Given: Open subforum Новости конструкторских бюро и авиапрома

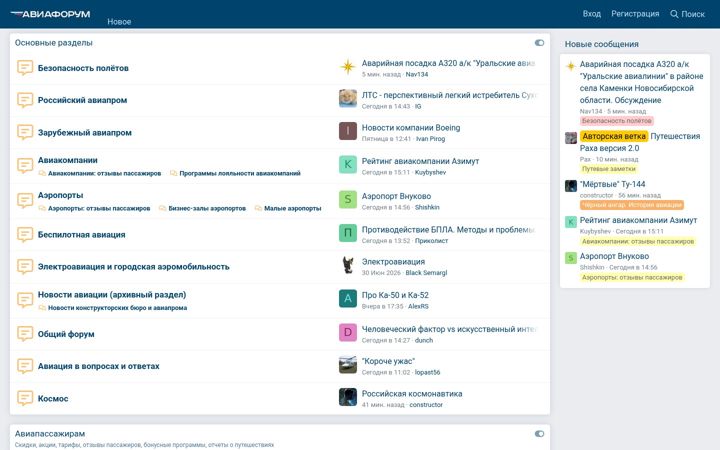Looking at the screenshot, I should 118,308.
